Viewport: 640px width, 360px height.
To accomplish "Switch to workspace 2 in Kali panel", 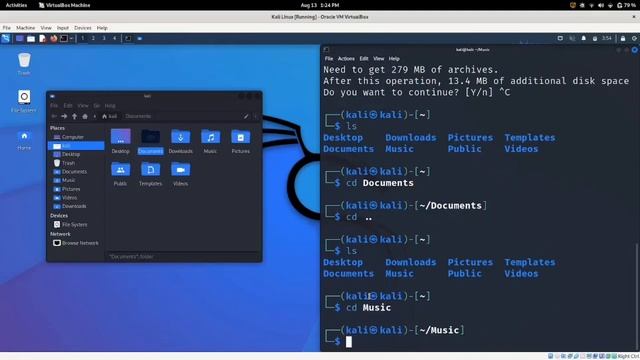I will pyautogui.click(x=93, y=38).
